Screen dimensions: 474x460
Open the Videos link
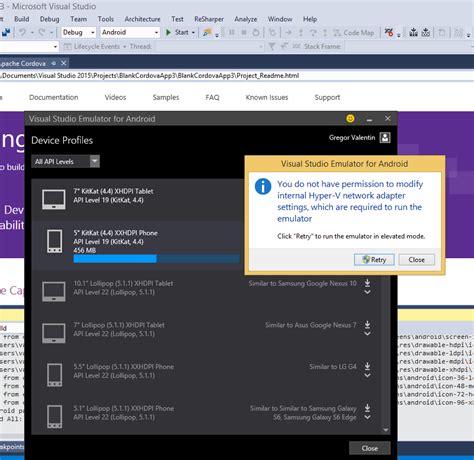coord(115,97)
